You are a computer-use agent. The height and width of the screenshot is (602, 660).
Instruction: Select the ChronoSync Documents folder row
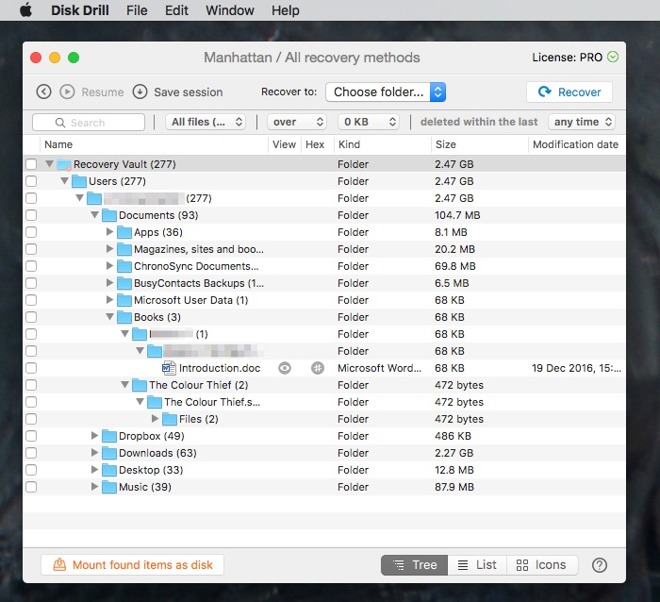325,266
